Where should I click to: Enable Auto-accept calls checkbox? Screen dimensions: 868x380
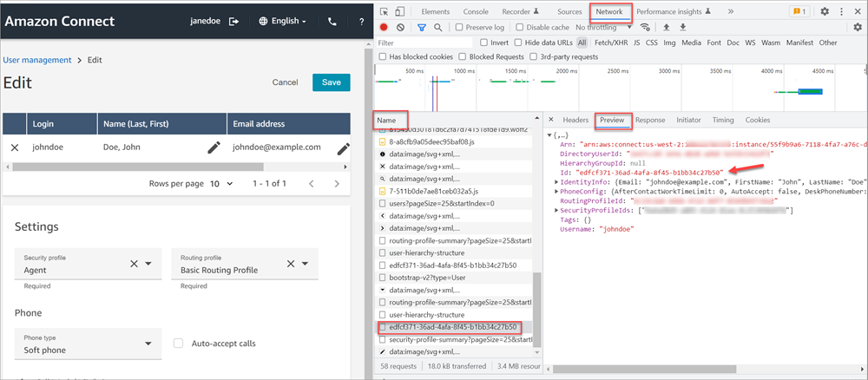(178, 344)
